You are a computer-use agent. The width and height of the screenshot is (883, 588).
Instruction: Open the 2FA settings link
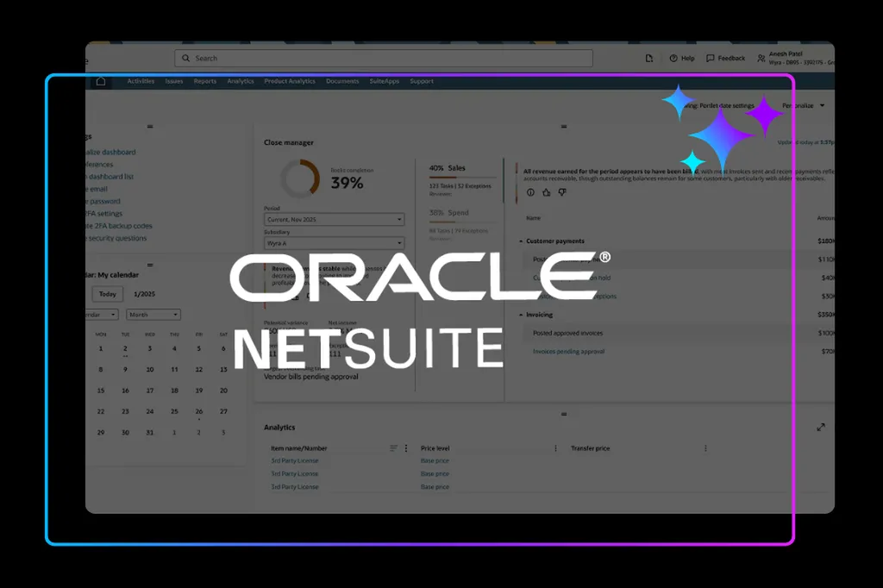[x=104, y=214]
